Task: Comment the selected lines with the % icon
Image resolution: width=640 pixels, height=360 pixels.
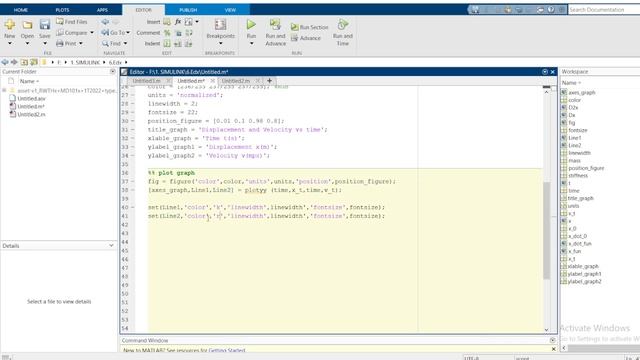Action: (167, 33)
